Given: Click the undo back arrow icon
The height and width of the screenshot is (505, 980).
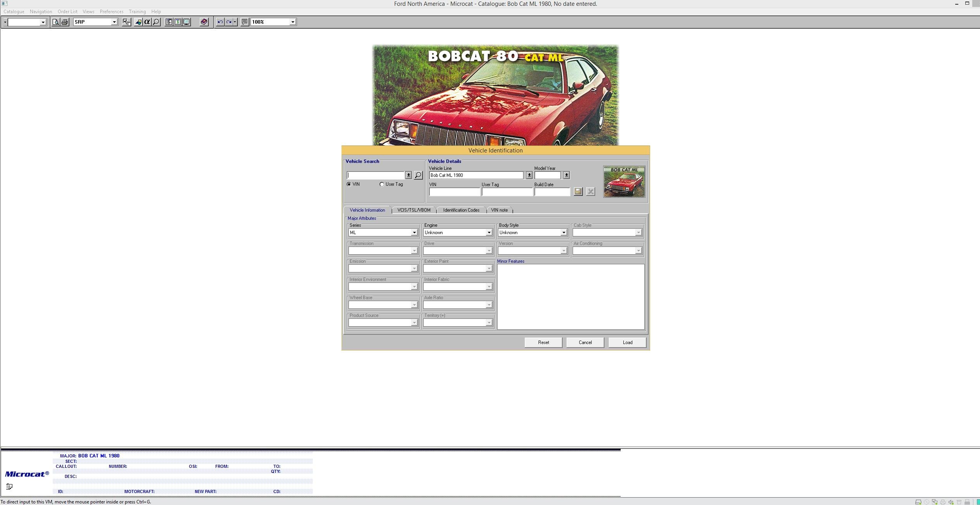Looking at the screenshot, I should point(220,22).
